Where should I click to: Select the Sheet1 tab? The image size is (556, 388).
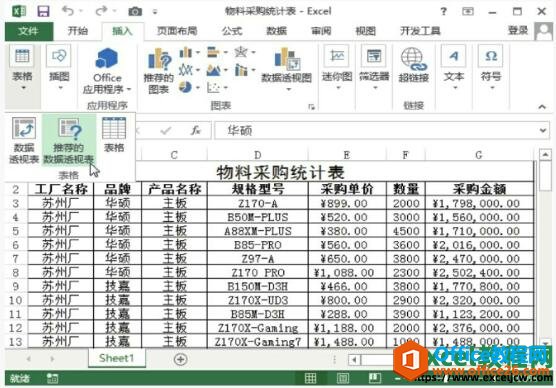[117, 358]
